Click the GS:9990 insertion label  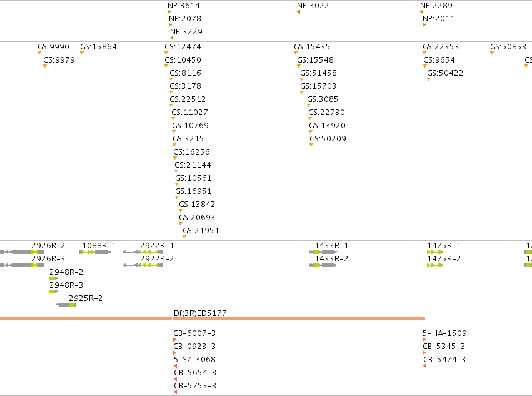[x=53, y=47]
